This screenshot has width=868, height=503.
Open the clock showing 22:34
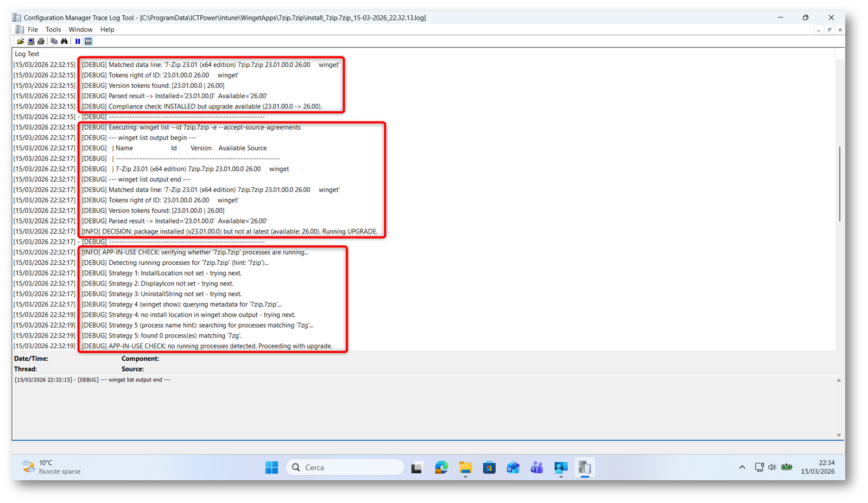click(x=818, y=467)
